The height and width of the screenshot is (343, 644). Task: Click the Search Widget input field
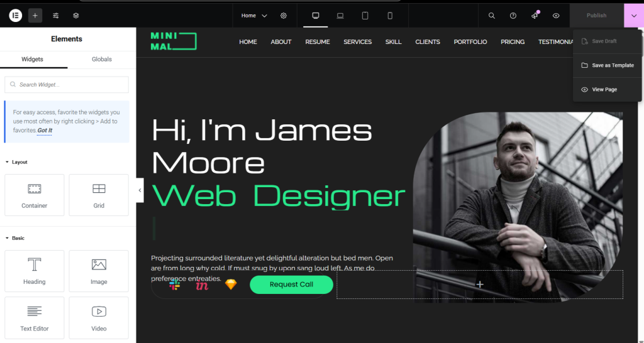point(67,85)
